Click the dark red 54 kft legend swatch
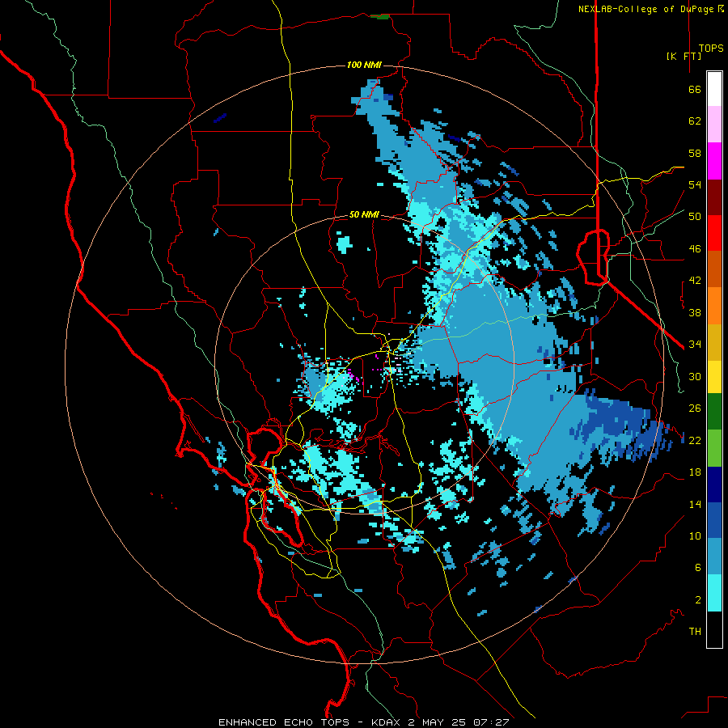Screen dimensions: 728x728 pyautogui.click(x=714, y=197)
